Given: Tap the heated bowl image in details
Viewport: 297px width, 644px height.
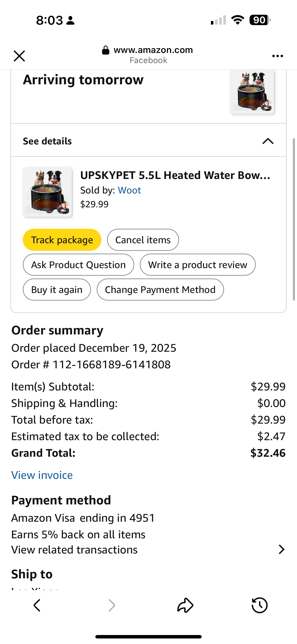Looking at the screenshot, I should point(47,192).
